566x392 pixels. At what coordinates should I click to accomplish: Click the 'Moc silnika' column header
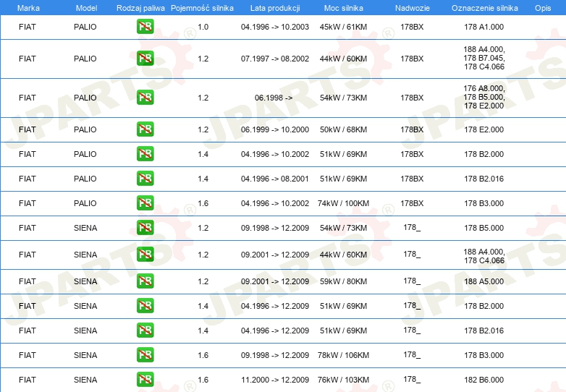(344, 8)
